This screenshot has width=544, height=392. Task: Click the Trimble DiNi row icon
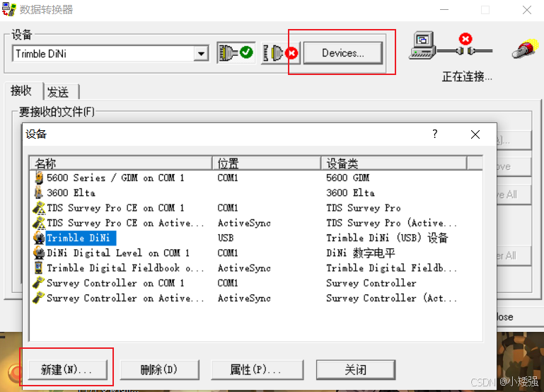(x=38, y=238)
